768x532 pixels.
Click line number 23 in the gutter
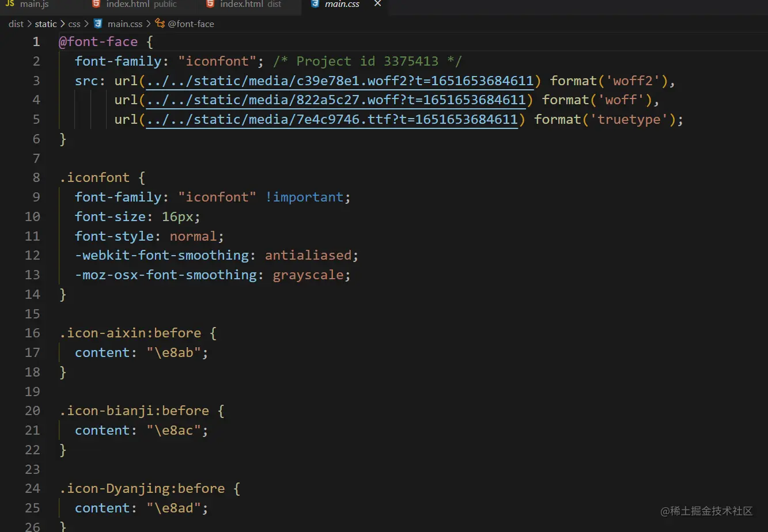click(x=33, y=469)
